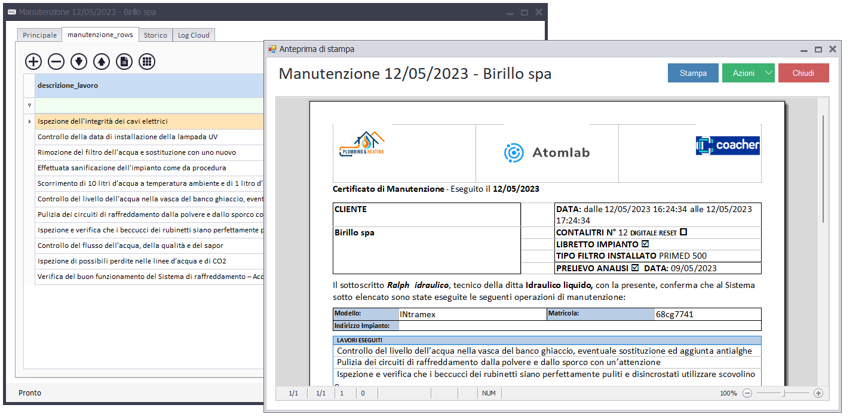
Task: Click the remove row minus icon
Action: (56, 61)
